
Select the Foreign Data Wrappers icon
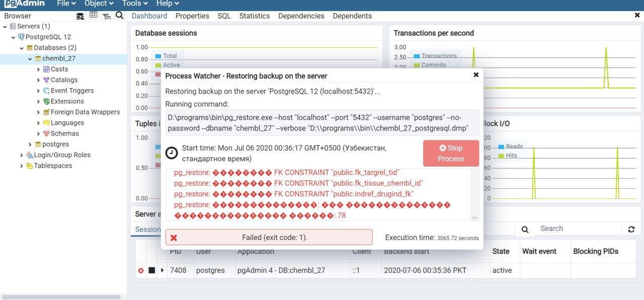click(x=46, y=112)
